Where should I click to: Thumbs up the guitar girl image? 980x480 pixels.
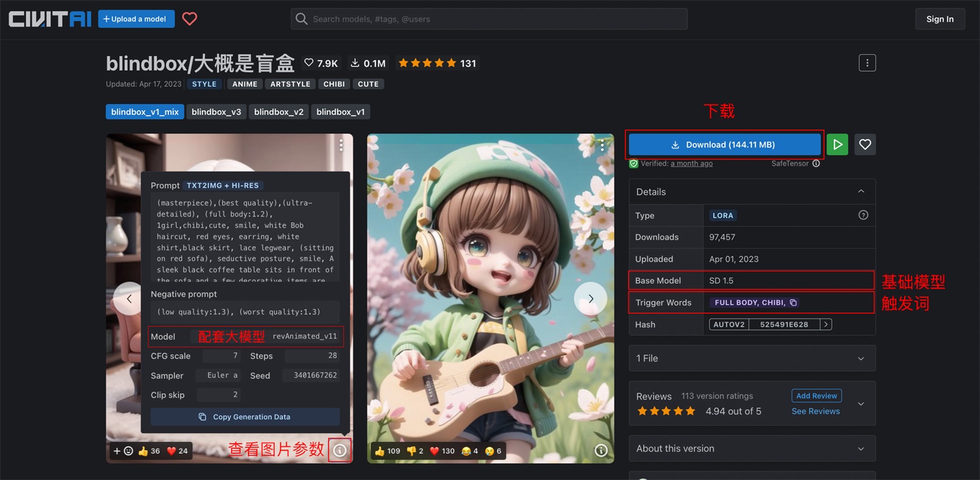click(x=381, y=451)
